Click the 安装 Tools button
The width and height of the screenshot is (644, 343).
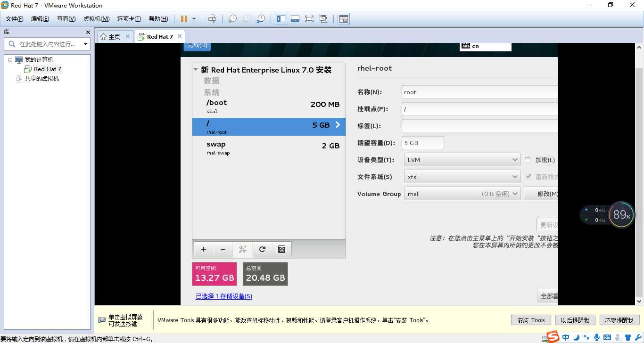click(x=531, y=320)
